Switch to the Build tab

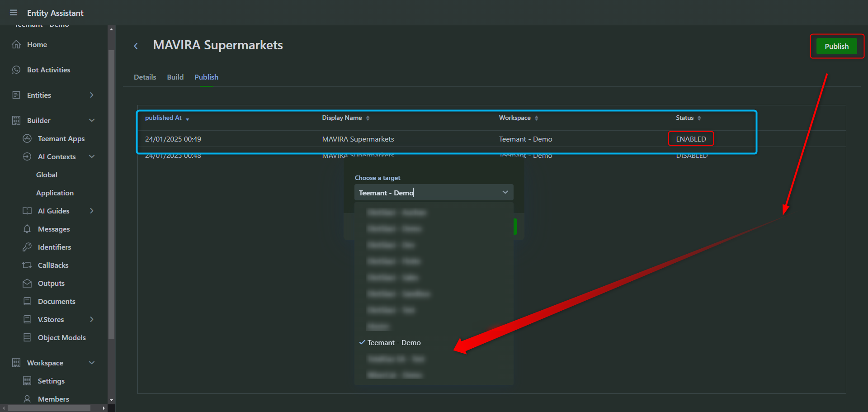175,77
